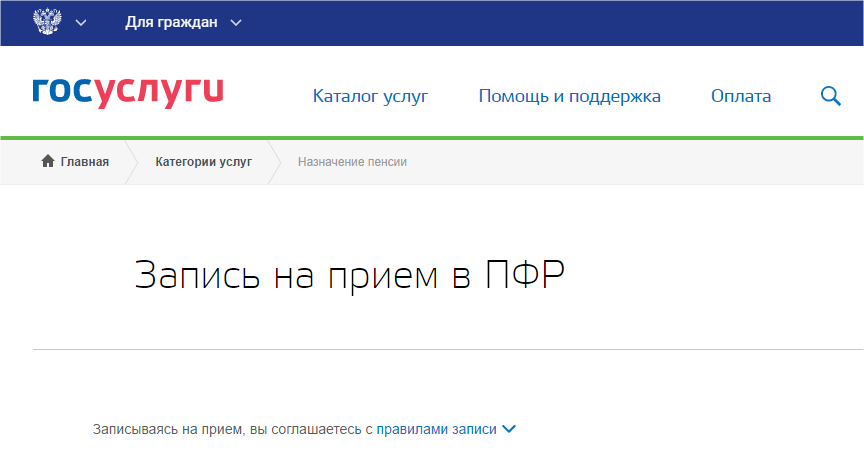Image resolution: width=864 pixels, height=456 pixels.
Task: Expand the chevron beside the coat of arms
Action: [81, 22]
